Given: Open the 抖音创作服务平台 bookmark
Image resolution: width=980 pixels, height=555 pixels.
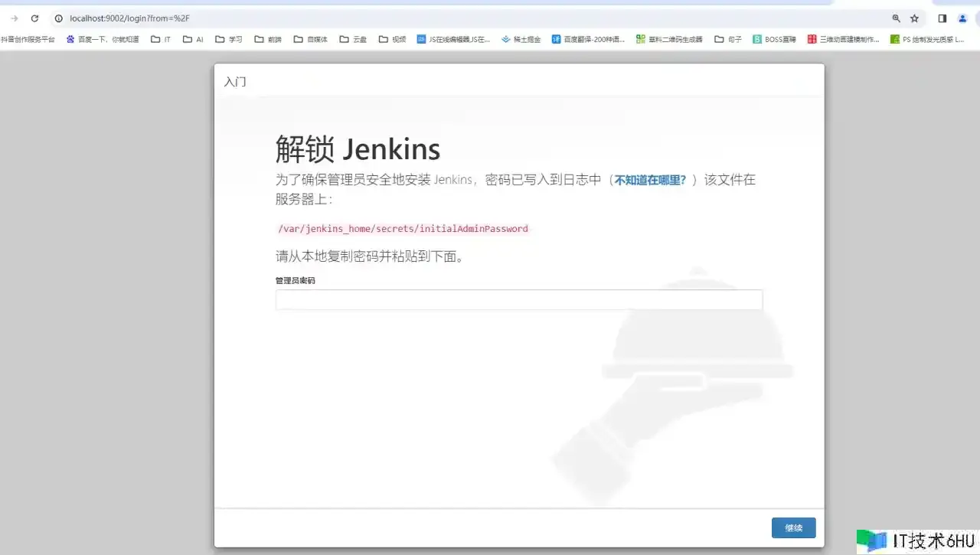Looking at the screenshot, I should coord(28,39).
